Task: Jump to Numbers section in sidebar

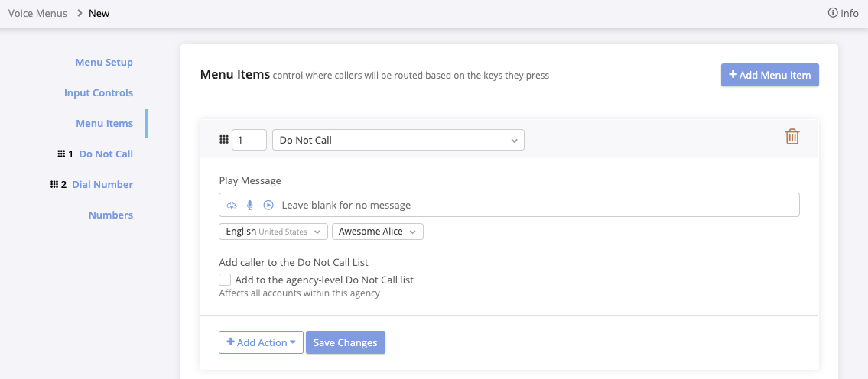Action: (x=111, y=215)
